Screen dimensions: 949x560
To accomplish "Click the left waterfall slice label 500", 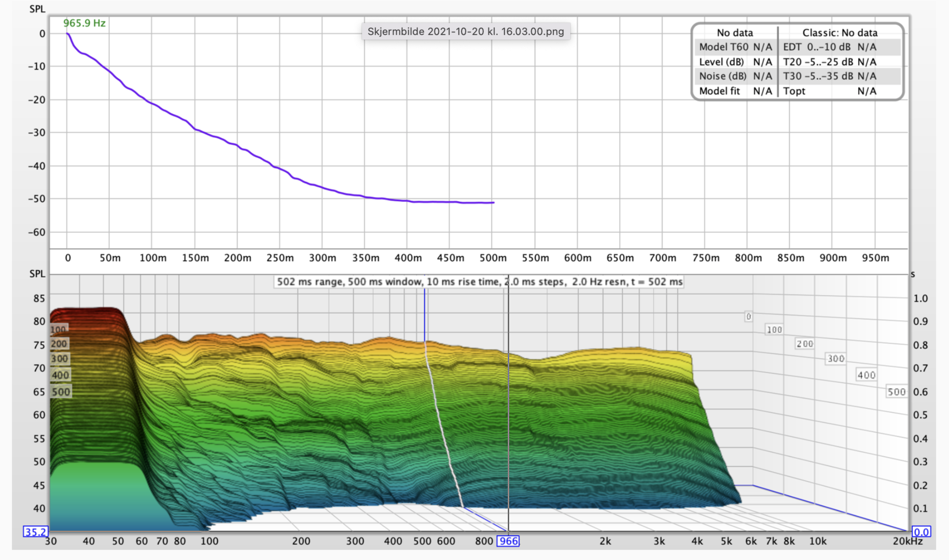I will 61,392.
